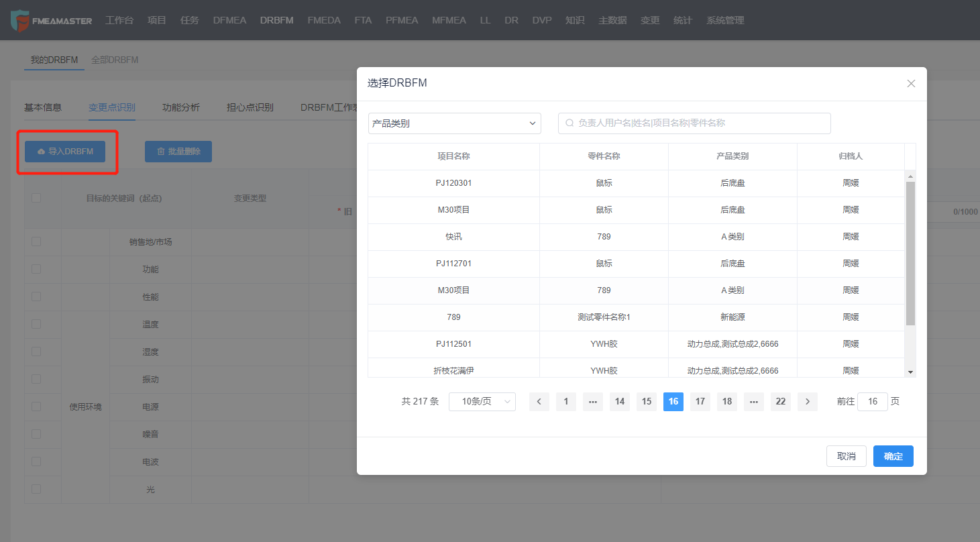Open the 担心点识别 tab
980x542 pixels.
250,107
